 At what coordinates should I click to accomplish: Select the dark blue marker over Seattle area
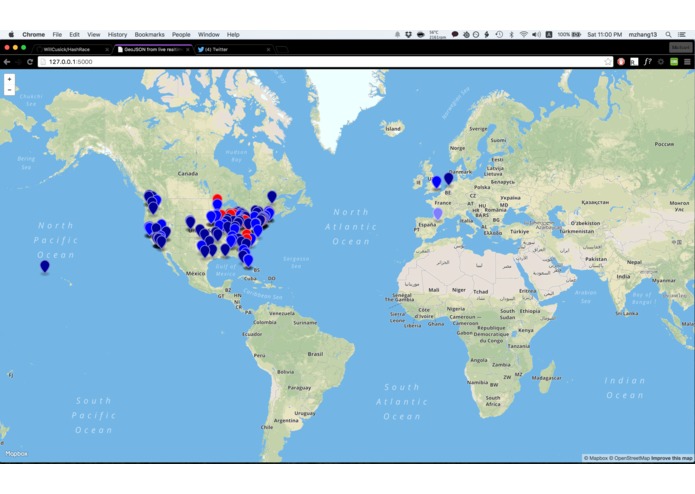click(149, 195)
